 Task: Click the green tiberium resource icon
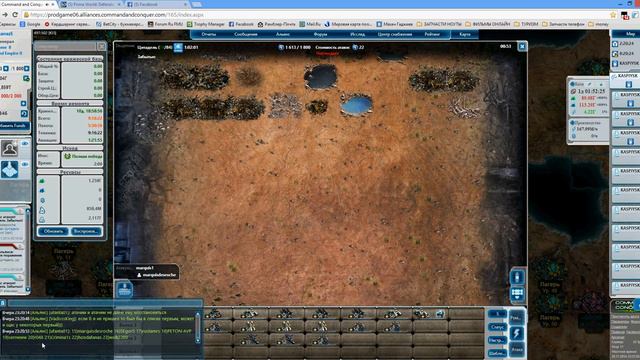tap(42, 181)
